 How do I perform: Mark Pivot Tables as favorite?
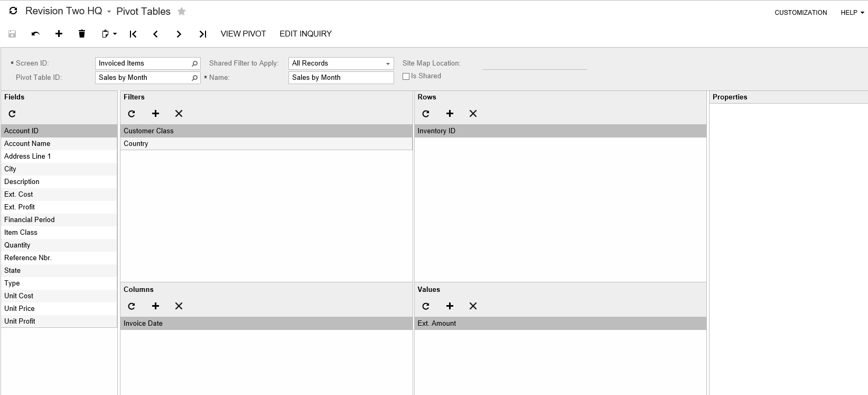point(182,11)
